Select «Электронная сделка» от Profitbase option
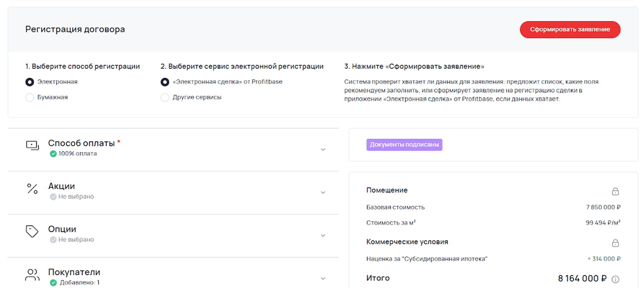Image resolution: width=644 pixels, height=288 pixels. [165, 82]
